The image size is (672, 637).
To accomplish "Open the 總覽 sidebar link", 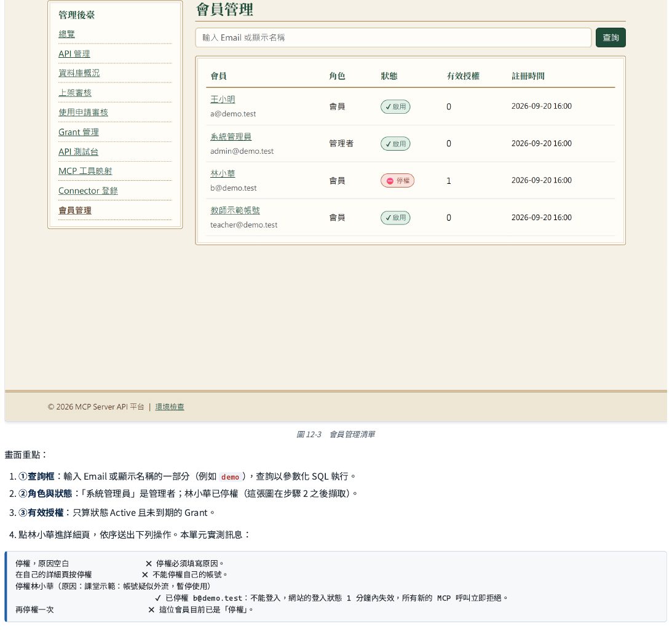I will (66, 34).
